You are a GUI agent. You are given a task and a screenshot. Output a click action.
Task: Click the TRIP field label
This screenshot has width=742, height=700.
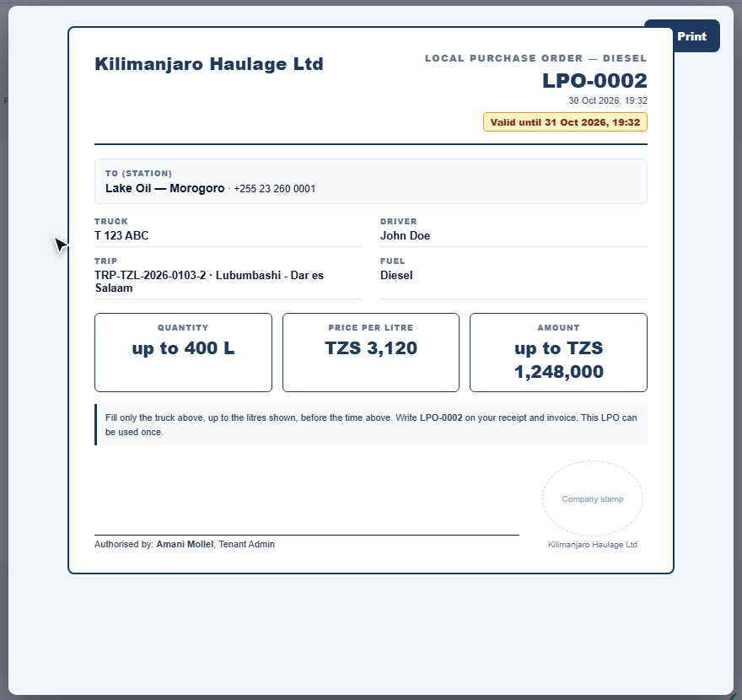(x=106, y=261)
